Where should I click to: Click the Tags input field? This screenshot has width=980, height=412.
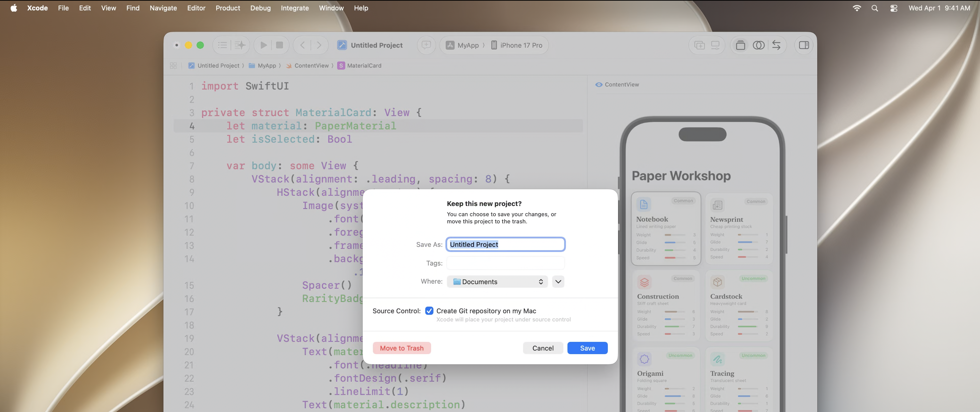tap(505, 263)
